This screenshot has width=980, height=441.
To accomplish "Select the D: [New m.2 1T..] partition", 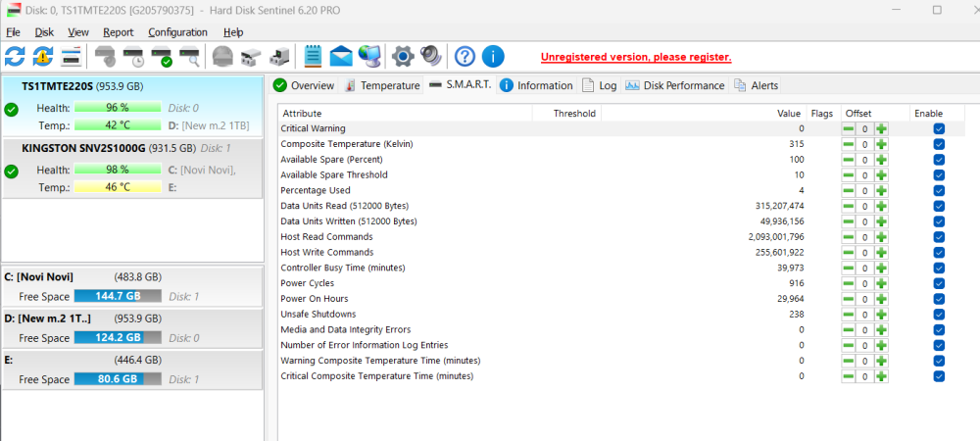I will click(x=132, y=328).
